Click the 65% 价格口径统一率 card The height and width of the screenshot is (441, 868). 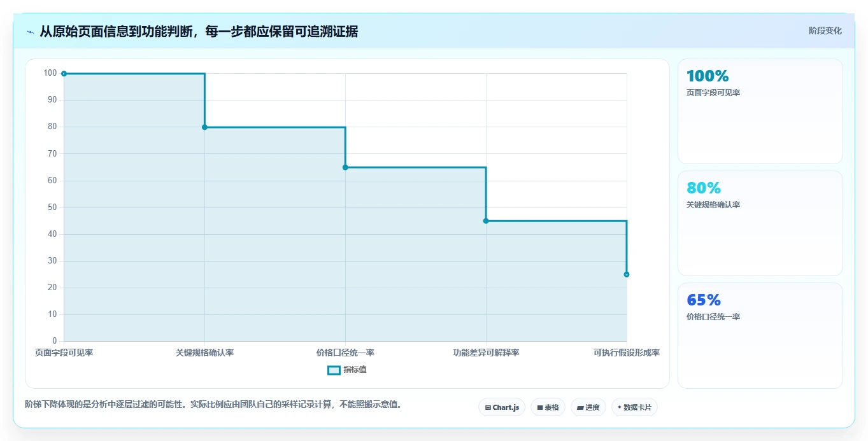[x=760, y=335]
